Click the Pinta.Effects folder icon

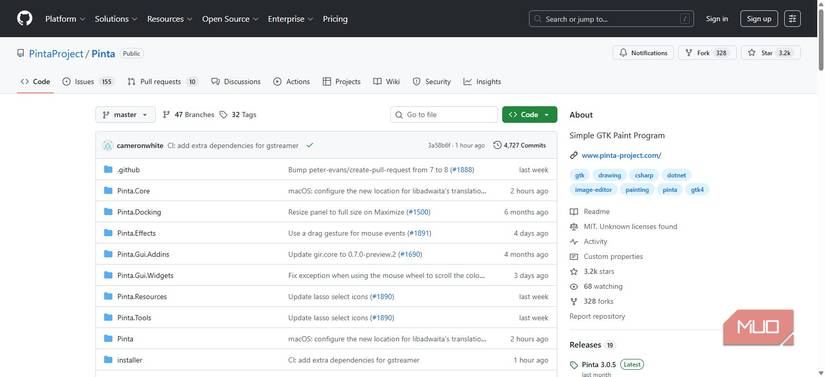coord(108,232)
